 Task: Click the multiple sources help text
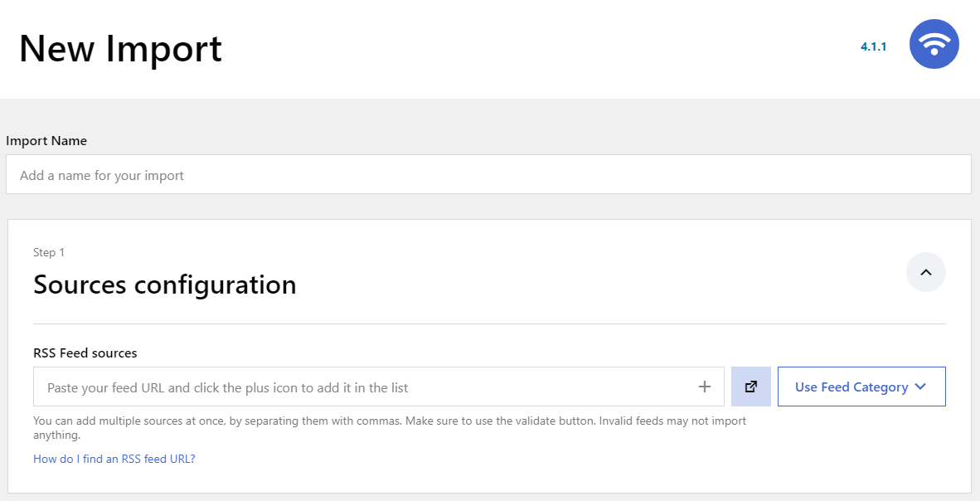coord(390,427)
